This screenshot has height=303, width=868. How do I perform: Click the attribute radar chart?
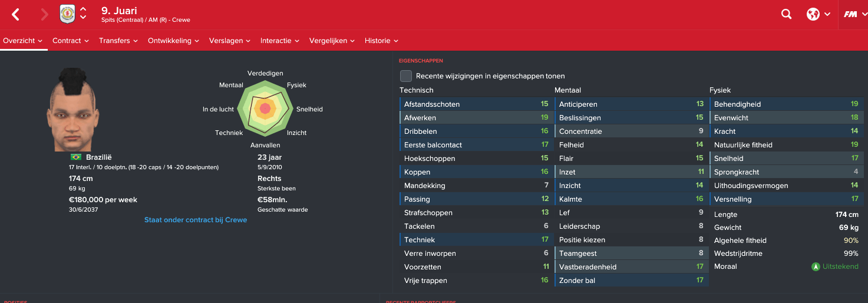coord(265,108)
